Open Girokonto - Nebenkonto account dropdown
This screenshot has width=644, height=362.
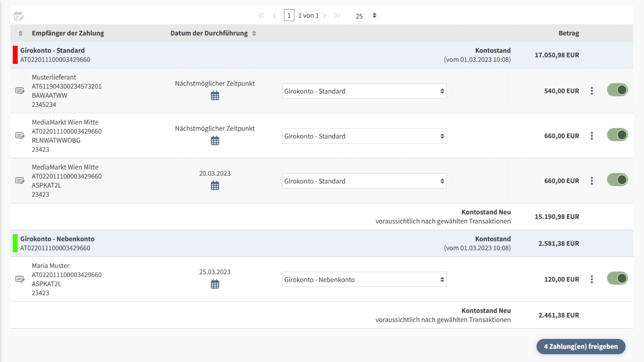[x=364, y=280]
